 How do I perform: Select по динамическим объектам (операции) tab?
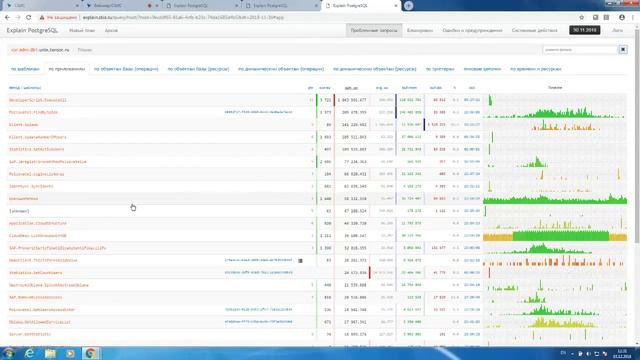click(281, 69)
